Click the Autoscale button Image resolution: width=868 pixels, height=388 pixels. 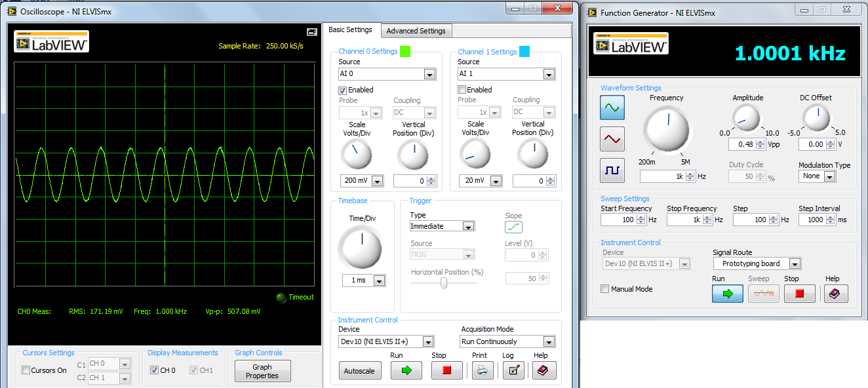coord(359,371)
